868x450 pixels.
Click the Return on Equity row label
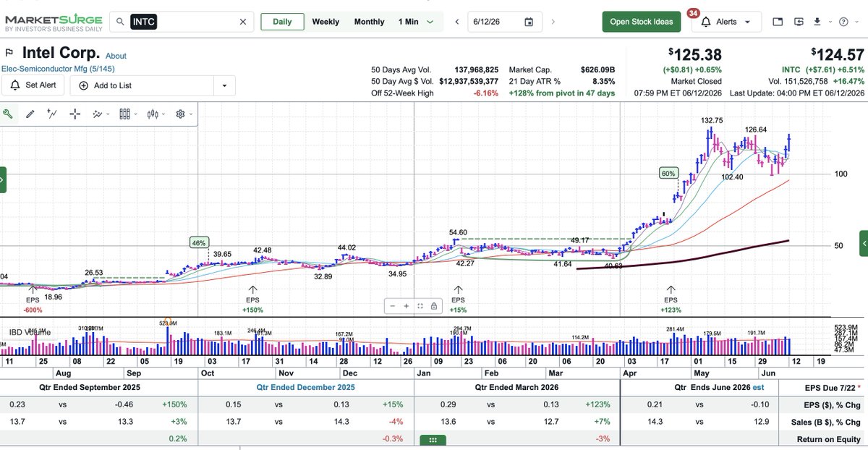(827, 438)
